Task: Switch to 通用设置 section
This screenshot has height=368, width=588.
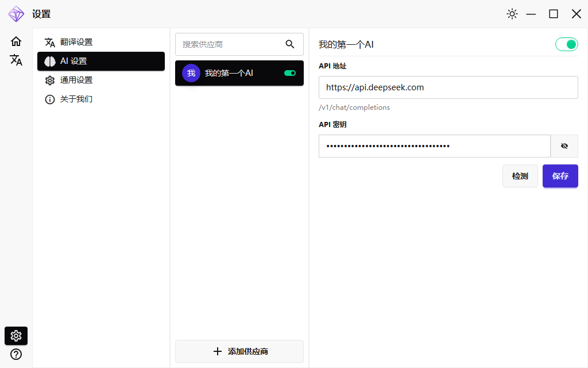Action: click(x=78, y=80)
